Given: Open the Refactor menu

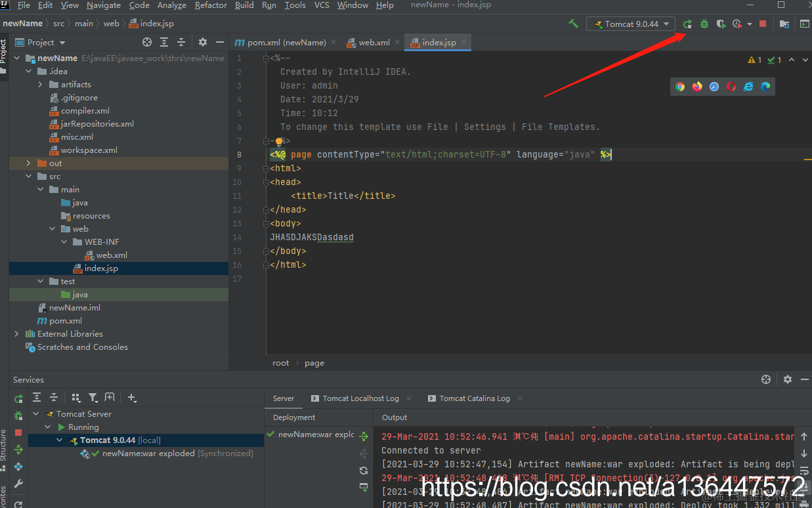Looking at the screenshot, I should click(211, 5).
